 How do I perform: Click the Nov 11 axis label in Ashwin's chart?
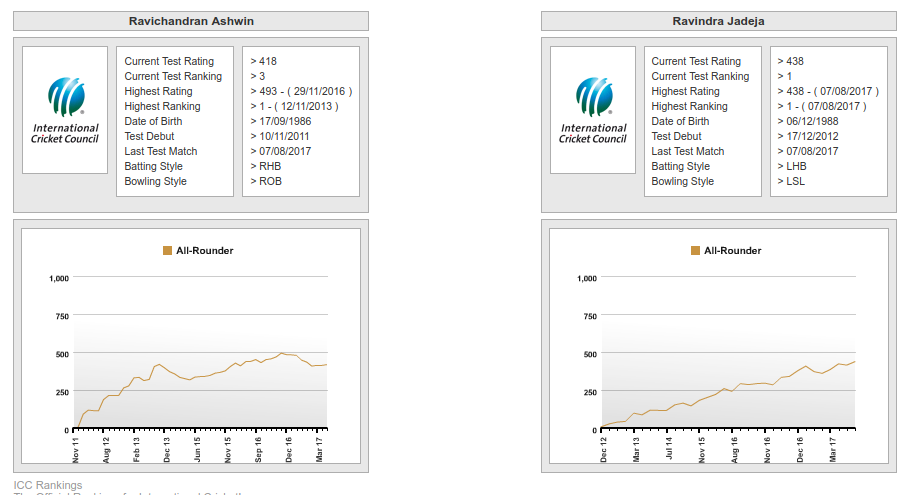75,450
